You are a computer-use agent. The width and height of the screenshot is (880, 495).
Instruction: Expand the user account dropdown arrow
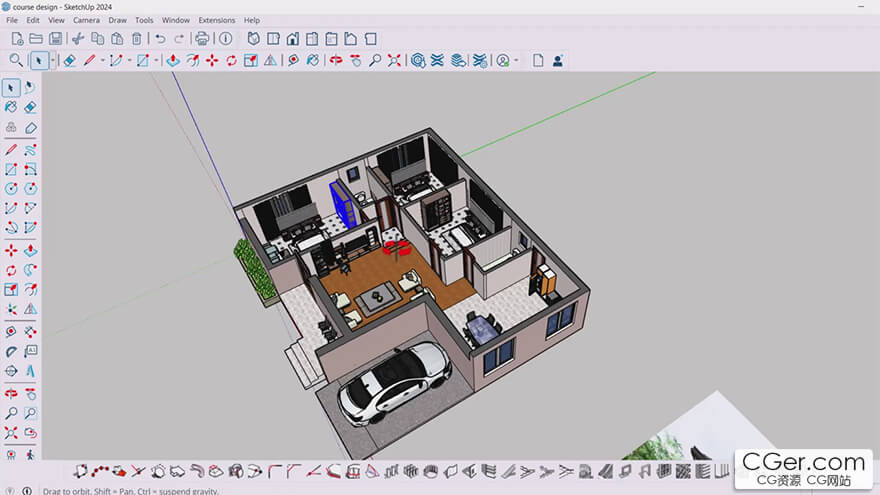pyautogui.click(x=516, y=61)
